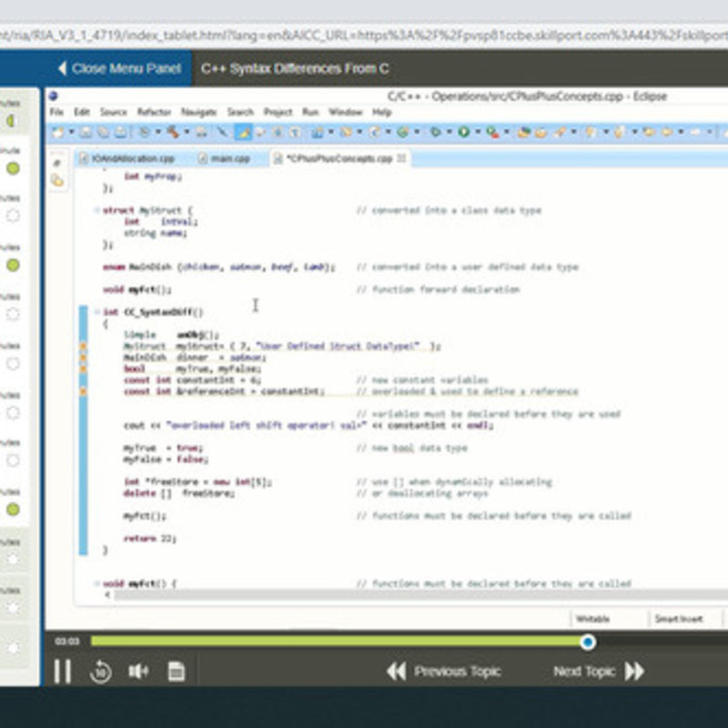Click the Writable status bar entry

tap(592, 619)
